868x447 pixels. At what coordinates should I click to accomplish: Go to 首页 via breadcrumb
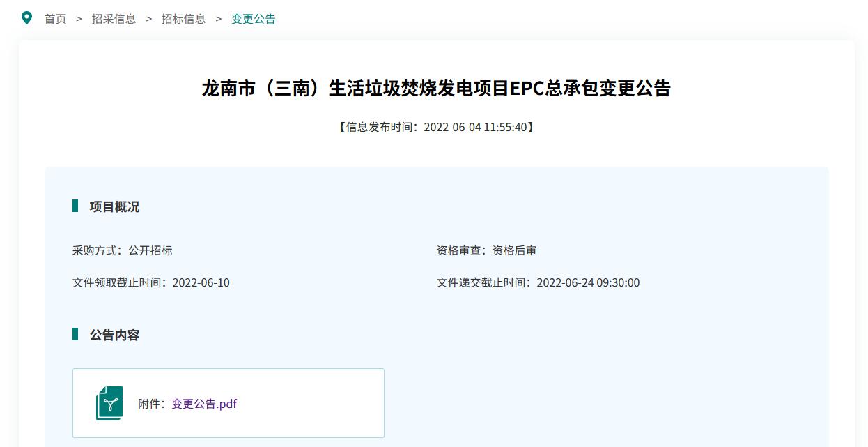tap(56, 19)
